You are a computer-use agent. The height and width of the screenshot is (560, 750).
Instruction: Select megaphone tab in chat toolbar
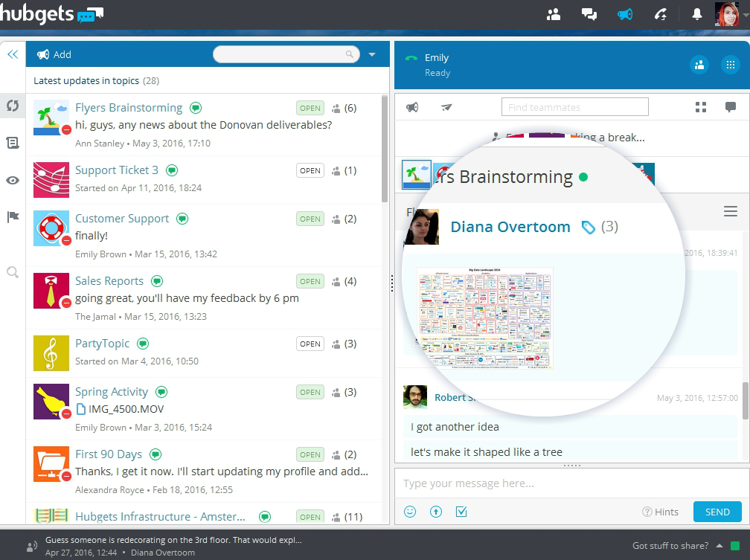[x=412, y=107]
